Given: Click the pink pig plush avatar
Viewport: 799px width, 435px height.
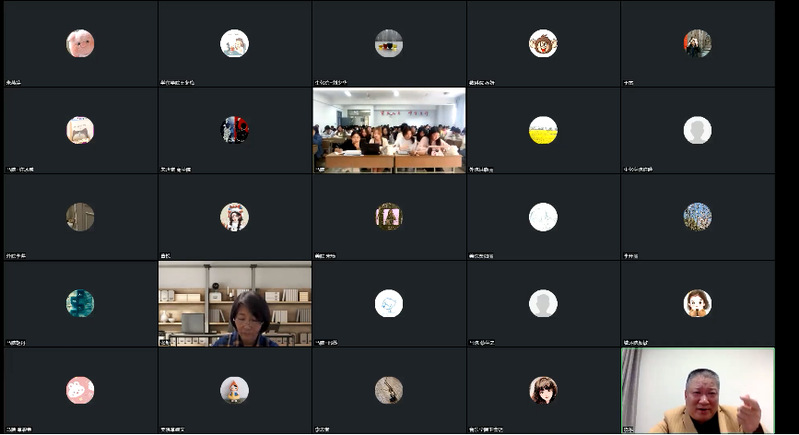Looking at the screenshot, I should pos(80,43).
